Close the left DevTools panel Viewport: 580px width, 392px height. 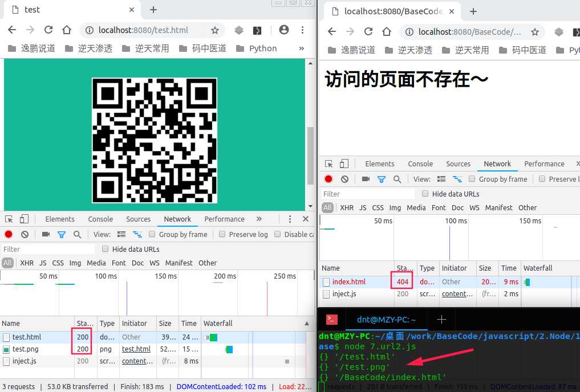pyautogui.click(x=306, y=219)
